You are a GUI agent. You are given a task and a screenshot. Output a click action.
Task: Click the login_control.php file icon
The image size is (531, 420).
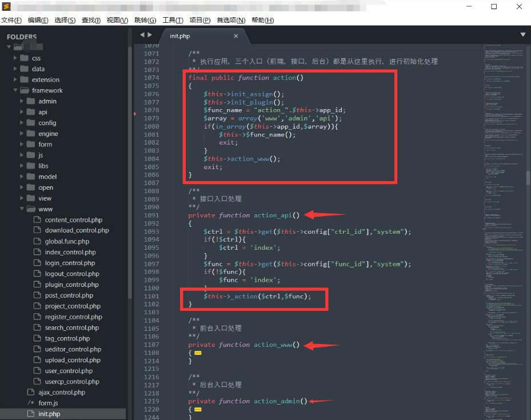37,263
